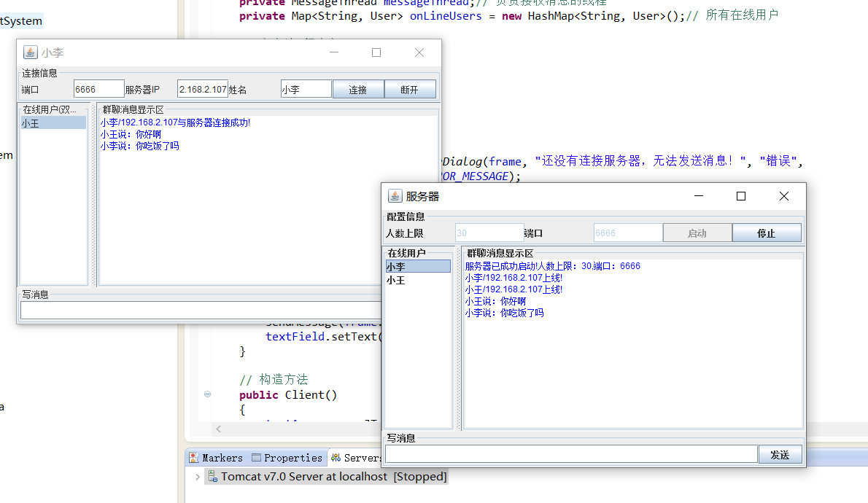Click the 停止 button in server window
The height and width of the screenshot is (503, 868).
click(766, 233)
